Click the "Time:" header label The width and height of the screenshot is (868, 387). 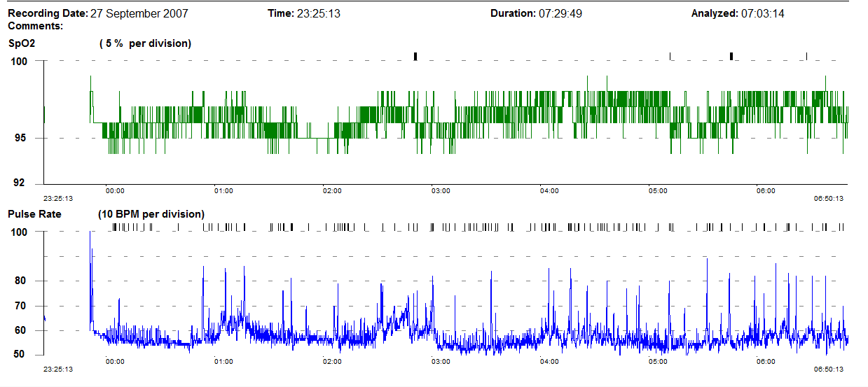(280, 13)
